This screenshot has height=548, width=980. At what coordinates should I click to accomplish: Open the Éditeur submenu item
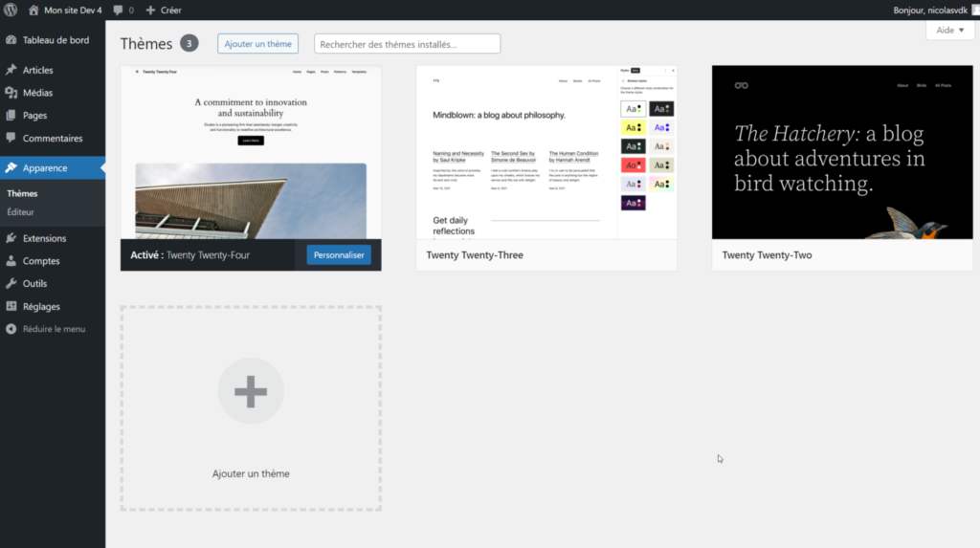point(21,211)
